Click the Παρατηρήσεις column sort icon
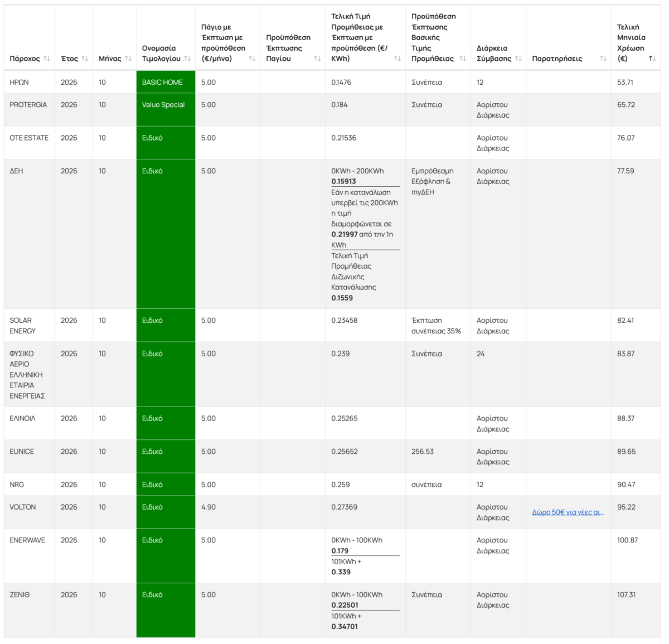Screen dimensions: 669x644 [603, 59]
